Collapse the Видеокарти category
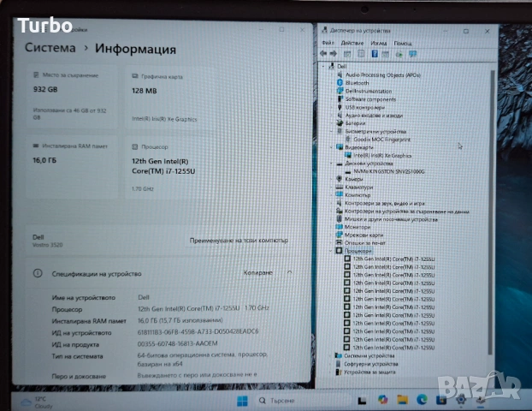The image size is (532, 411). (x=332, y=147)
